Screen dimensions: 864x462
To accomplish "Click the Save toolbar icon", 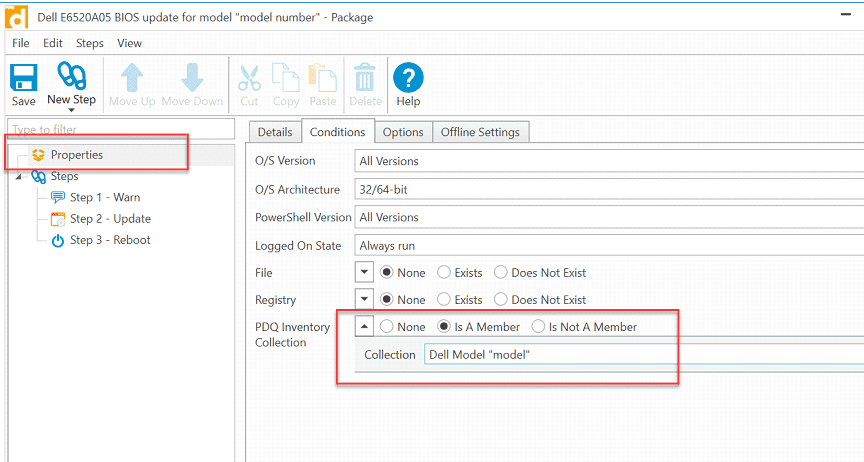I will coord(24,77).
